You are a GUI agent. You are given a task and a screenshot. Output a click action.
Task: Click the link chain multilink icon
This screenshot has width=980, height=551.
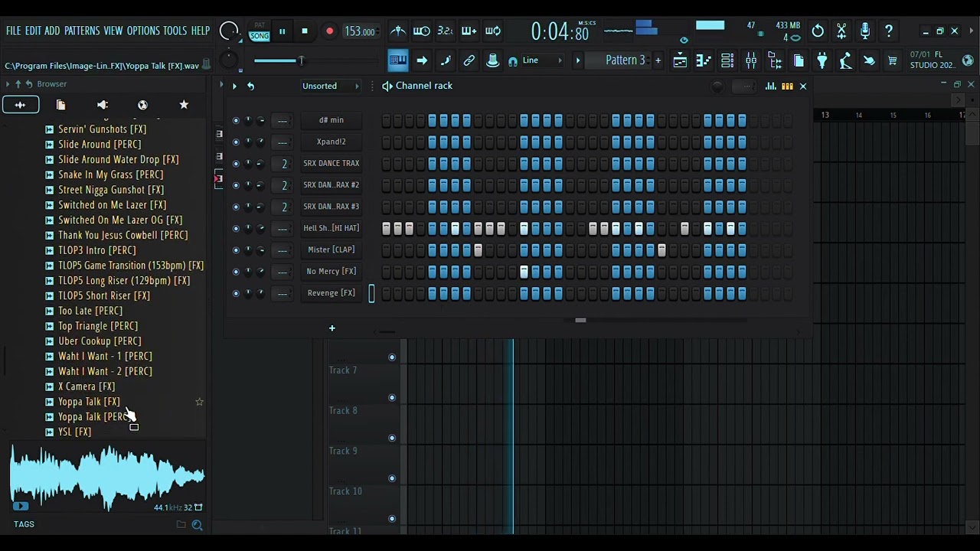click(x=469, y=61)
